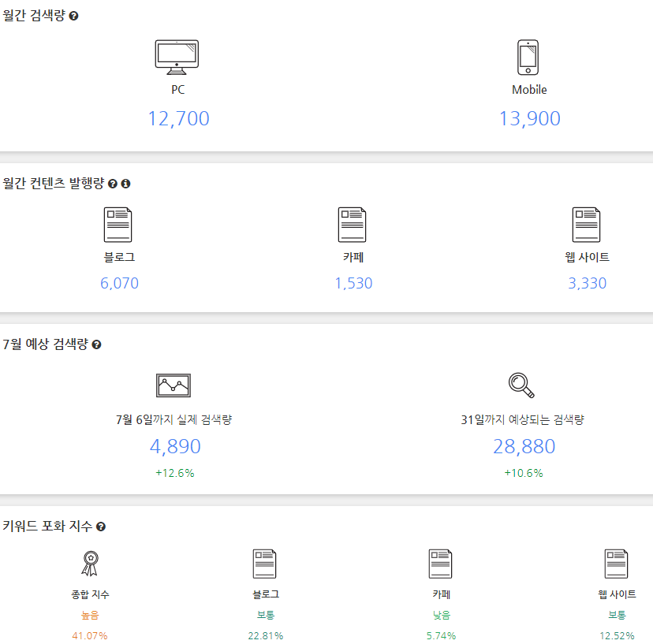Open help icon beside 키워드 포화 지수

[101, 527]
